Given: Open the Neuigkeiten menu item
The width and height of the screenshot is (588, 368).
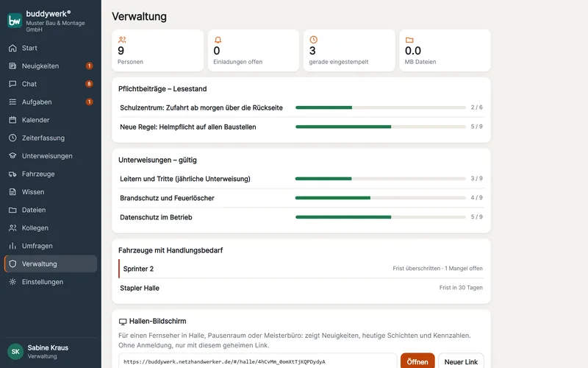Looking at the screenshot, I should 51,66.
